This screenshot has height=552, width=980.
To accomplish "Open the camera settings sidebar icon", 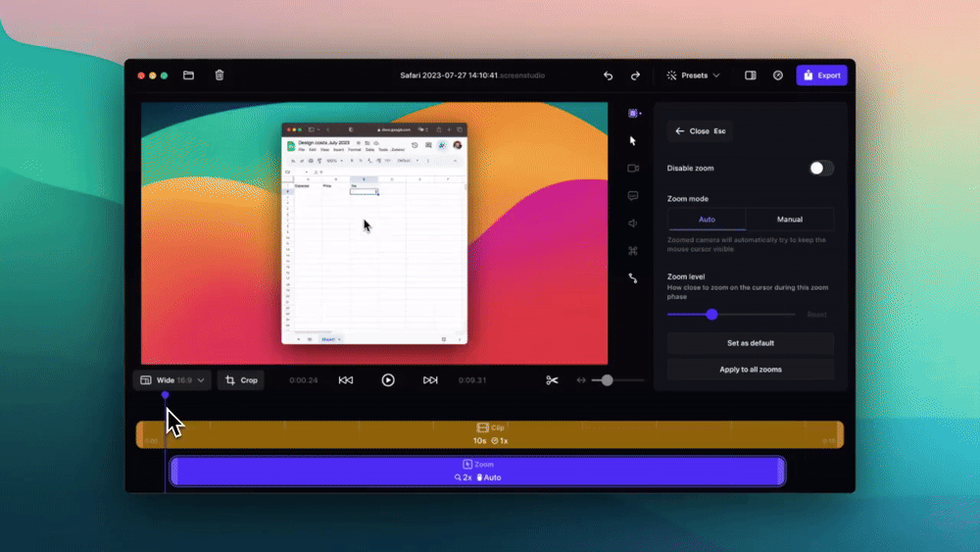I will click(x=632, y=169).
